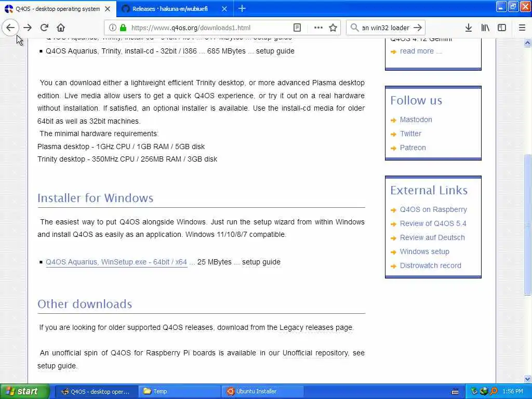Open the Patreon follow link
The height and width of the screenshot is (399, 532).
413,148
